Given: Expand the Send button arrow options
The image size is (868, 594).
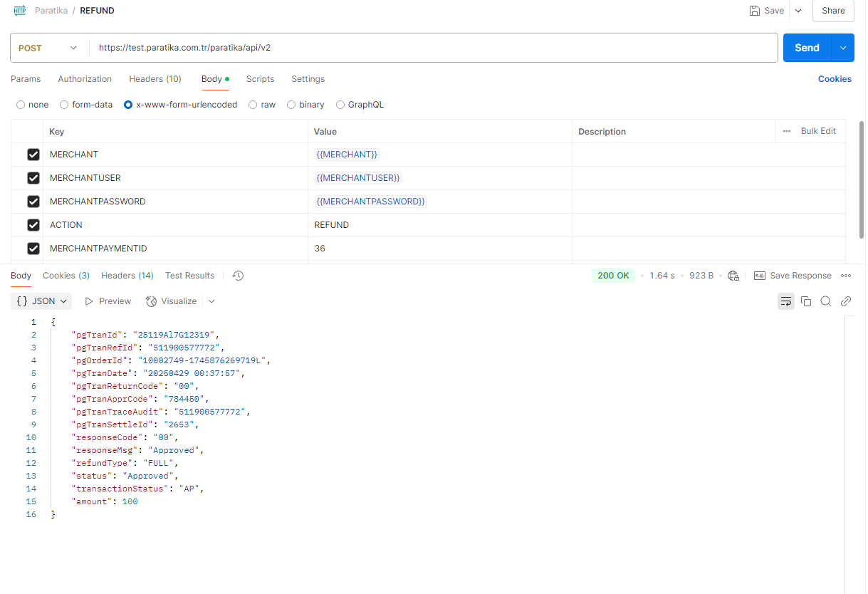Looking at the screenshot, I should 843,48.
